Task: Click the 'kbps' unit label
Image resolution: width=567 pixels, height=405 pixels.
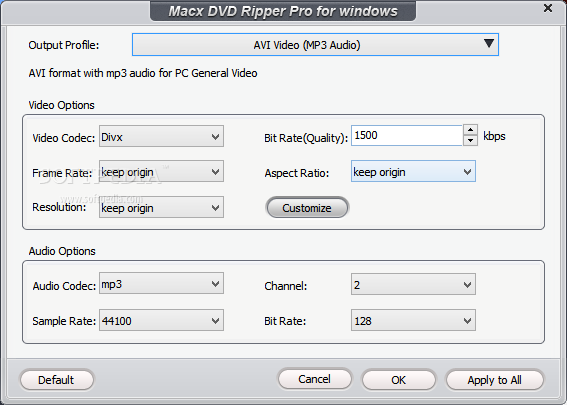Action: (494, 136)
